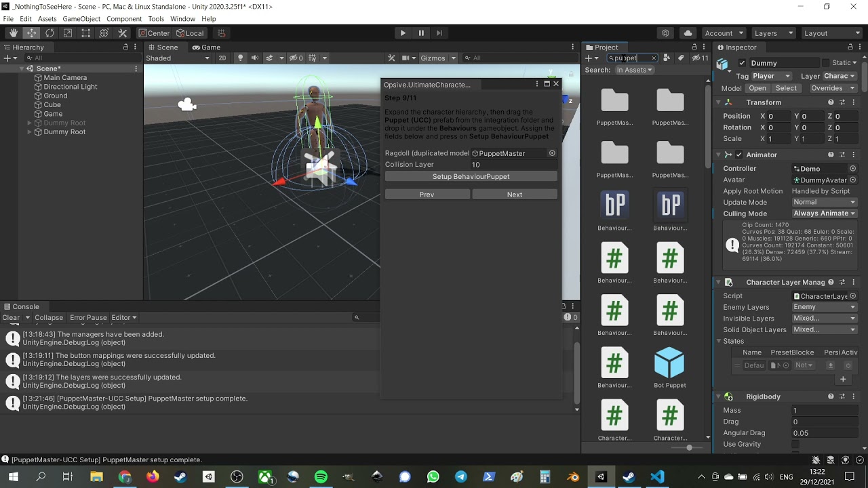Image resolution: width=868 pixels, height=488 pixels.
Task: Select the Scene view tab
Action: point(163,47)
